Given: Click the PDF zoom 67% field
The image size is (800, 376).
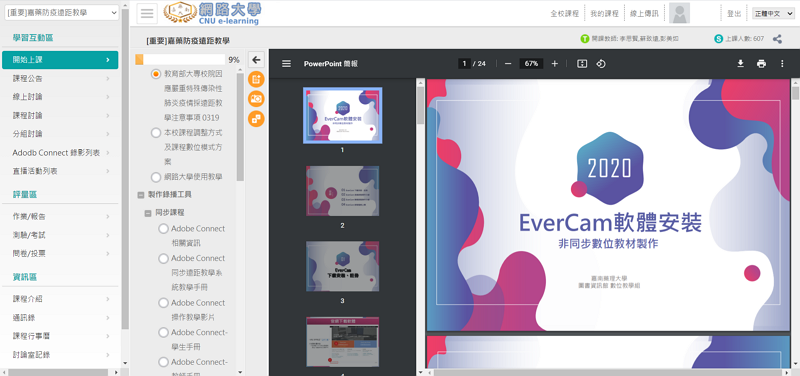Looking at the screenshot, I should 531,64.
